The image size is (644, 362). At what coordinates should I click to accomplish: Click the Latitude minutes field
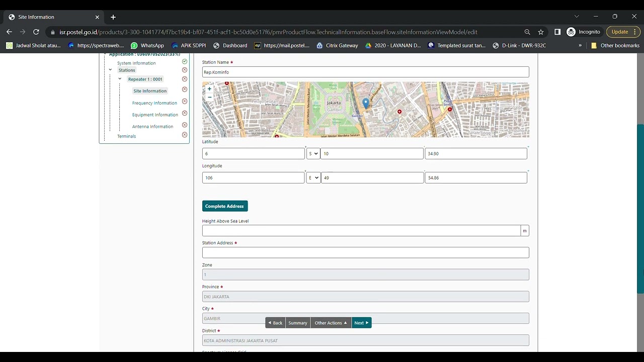(372, 153)
